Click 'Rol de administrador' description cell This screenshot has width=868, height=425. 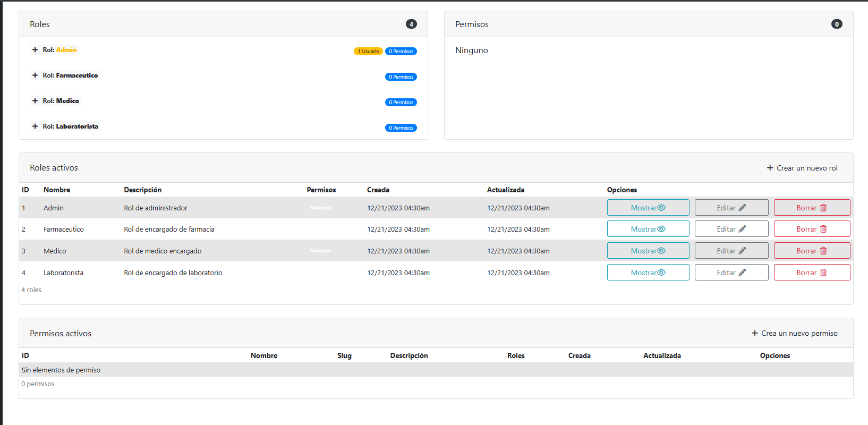click(156, 208)
